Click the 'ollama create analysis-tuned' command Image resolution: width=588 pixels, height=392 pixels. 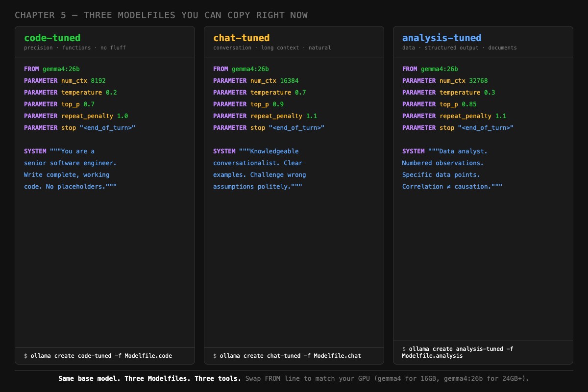click(x=458, y=352)
